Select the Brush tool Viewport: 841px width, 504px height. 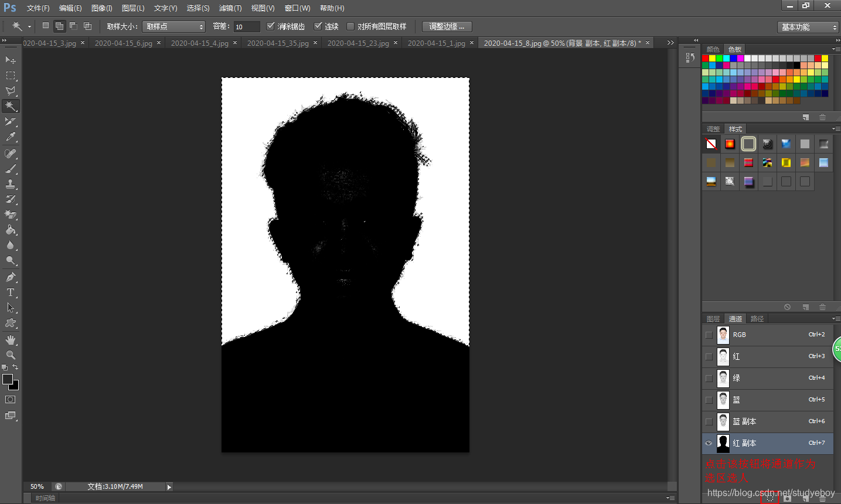coord(11,169)
